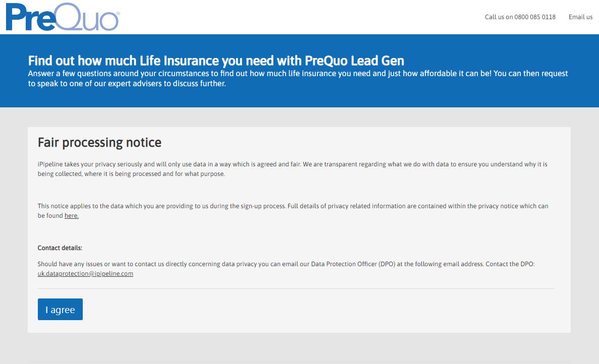Open the 'Email us' link in header
Screen dimensions: 599x364
tap(580, 17)
